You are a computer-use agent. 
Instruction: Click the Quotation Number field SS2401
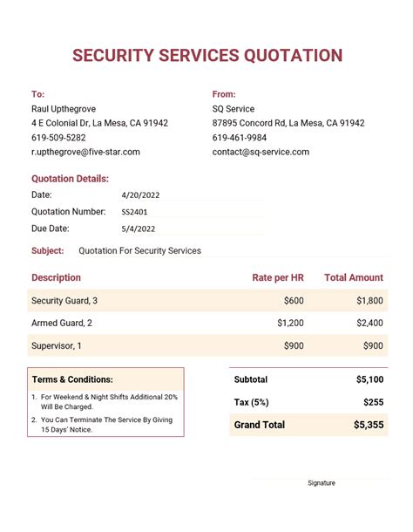[x=193, y=212]
